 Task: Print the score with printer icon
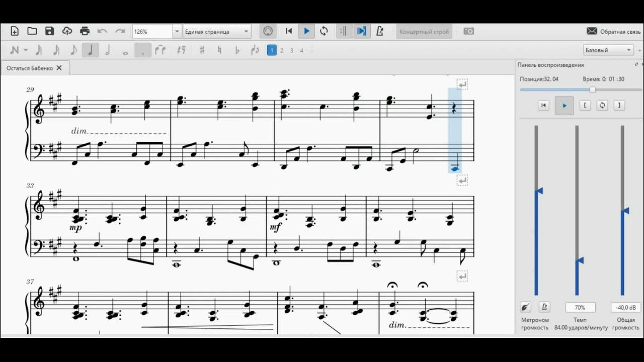click(85, 31)
